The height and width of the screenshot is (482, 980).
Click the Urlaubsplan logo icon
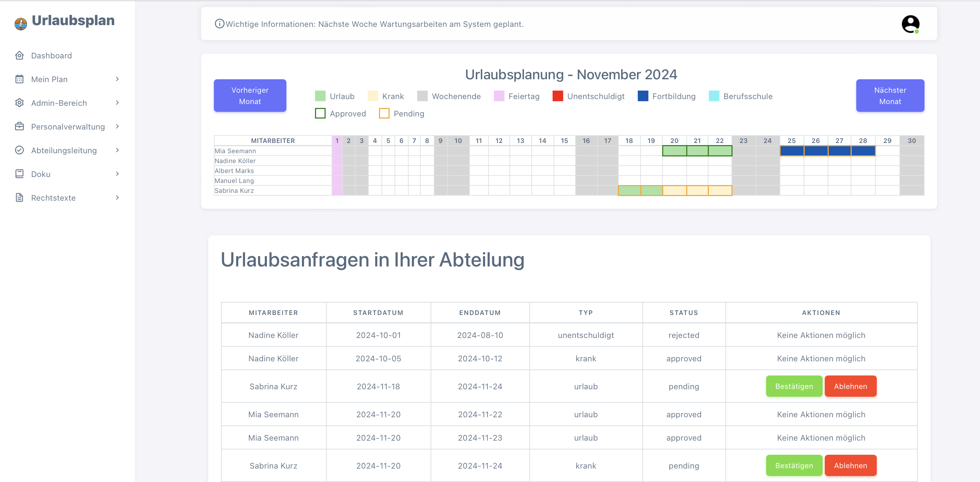[x=21, y=24]
